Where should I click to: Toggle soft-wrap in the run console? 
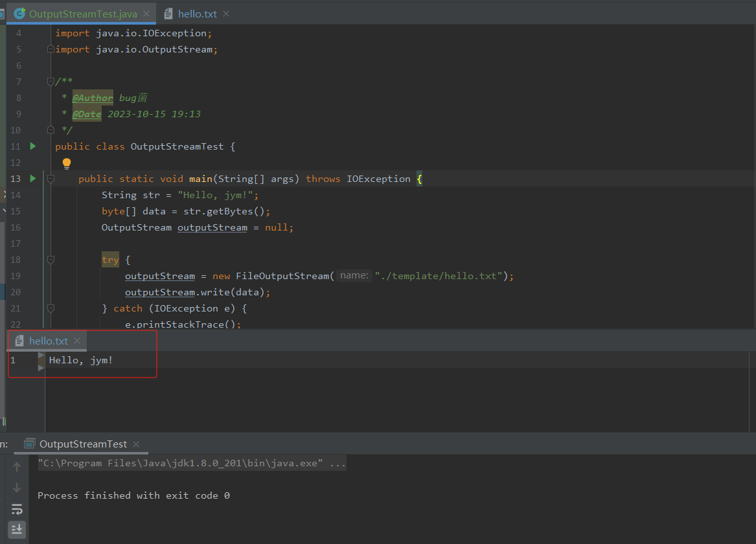tap(17, 509)
